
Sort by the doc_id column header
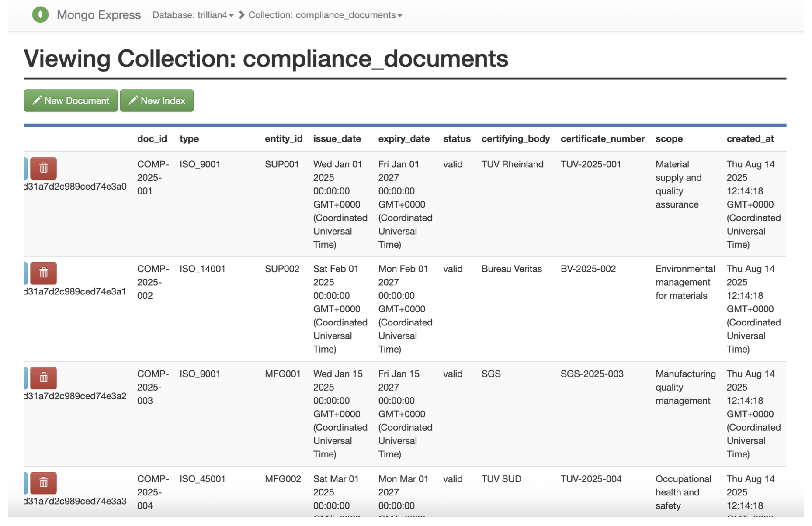(152, 139)
